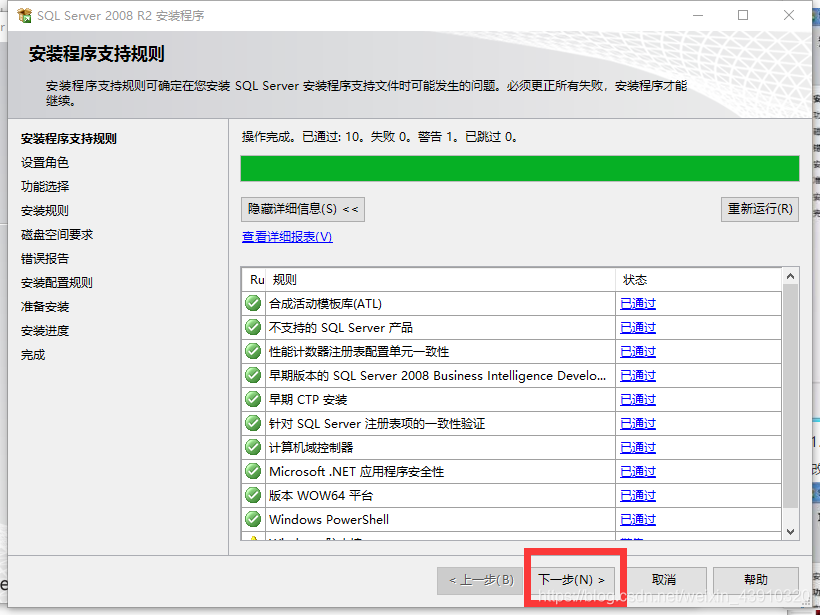The image size is (820, 615).
Task: Click green check icon for 版本 WOW64 平台
Action: [253, 496]
